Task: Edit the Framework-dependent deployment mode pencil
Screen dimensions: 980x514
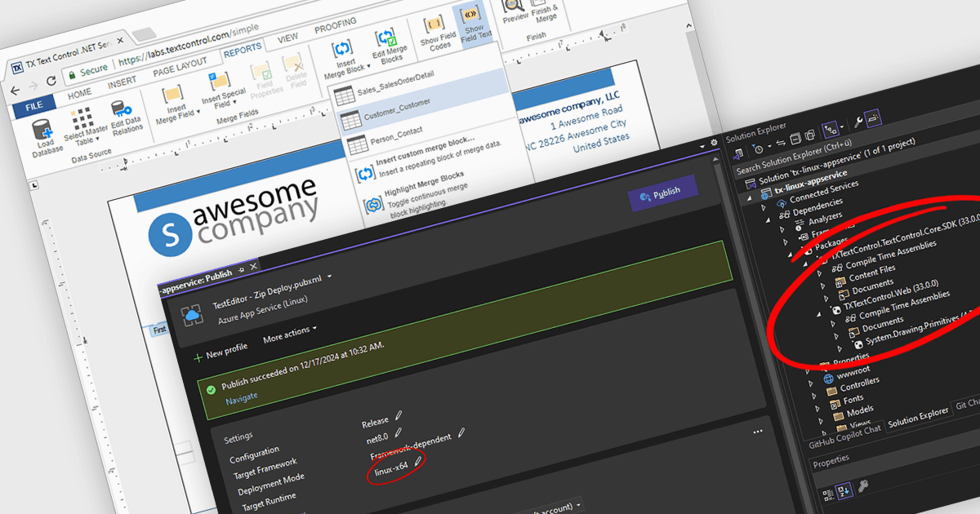Action: tap(461, 432)
